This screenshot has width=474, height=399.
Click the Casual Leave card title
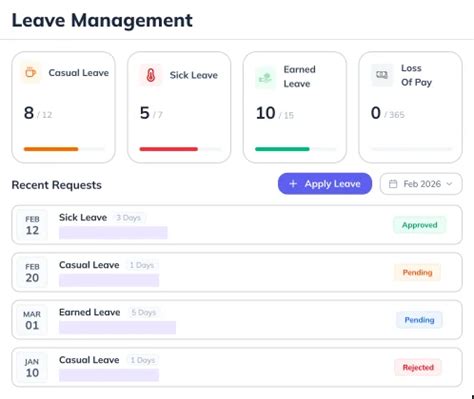79,73
